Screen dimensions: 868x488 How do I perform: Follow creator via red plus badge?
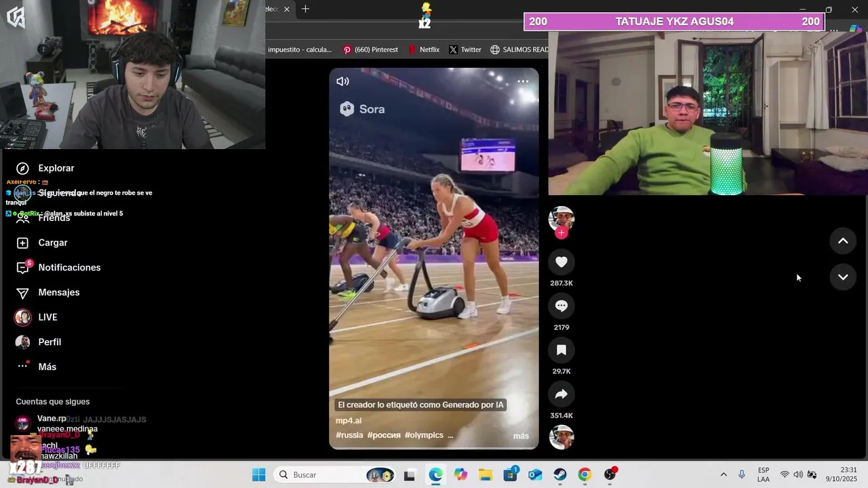pos(561,232)
